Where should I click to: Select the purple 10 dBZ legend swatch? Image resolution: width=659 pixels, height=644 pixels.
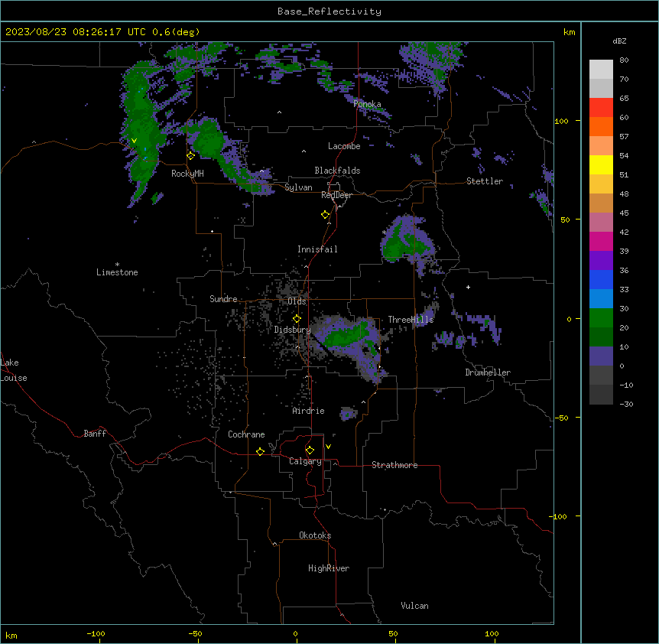coord(601,356)
